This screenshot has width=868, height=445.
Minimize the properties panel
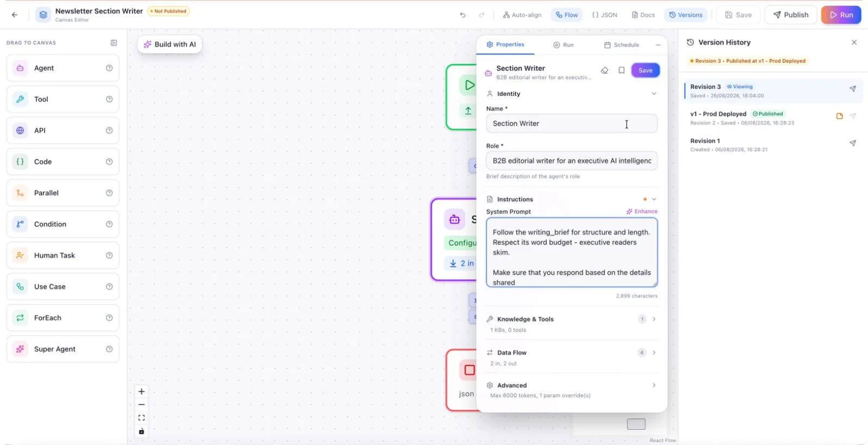pos(658,45)
